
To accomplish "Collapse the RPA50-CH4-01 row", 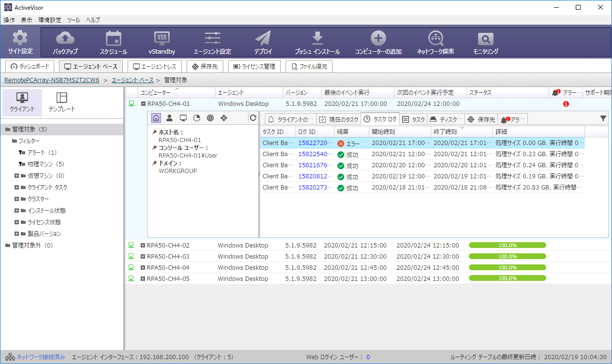I will [143, 104].
